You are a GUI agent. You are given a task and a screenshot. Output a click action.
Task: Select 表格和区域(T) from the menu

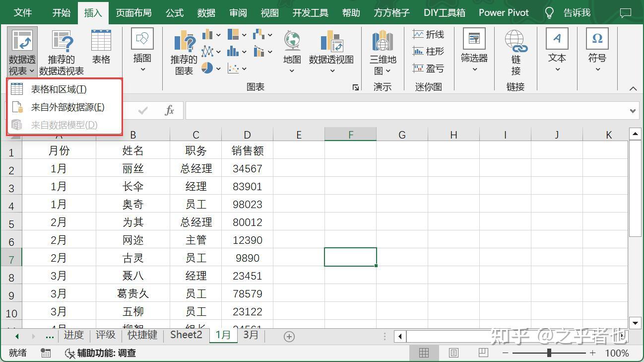59,89
